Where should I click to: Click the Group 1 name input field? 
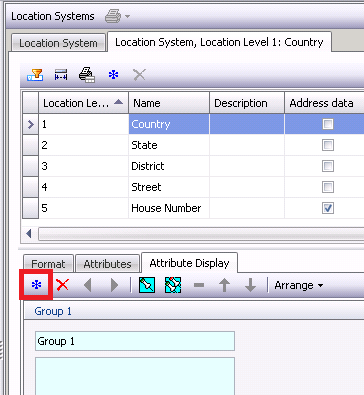pos(135,341)
